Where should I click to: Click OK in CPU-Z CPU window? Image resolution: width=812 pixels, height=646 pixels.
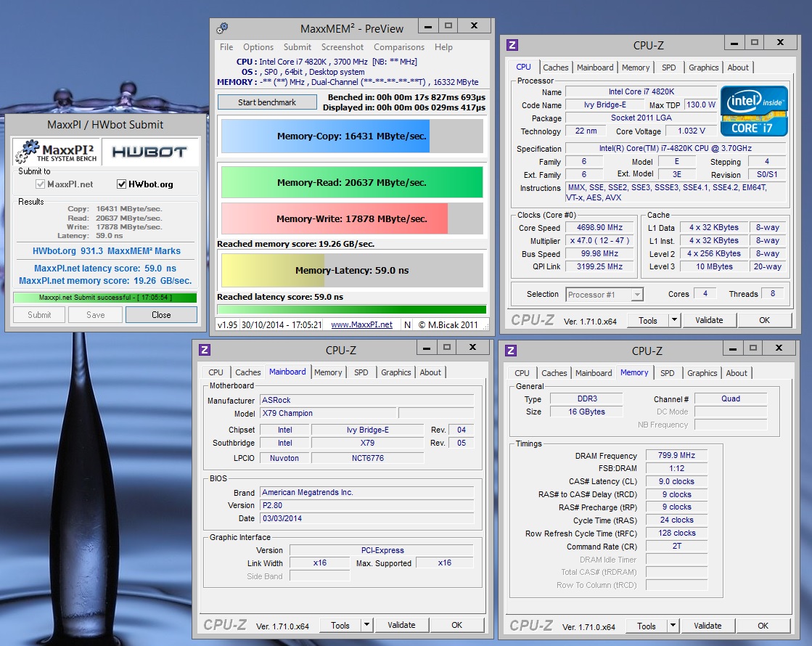764,320
